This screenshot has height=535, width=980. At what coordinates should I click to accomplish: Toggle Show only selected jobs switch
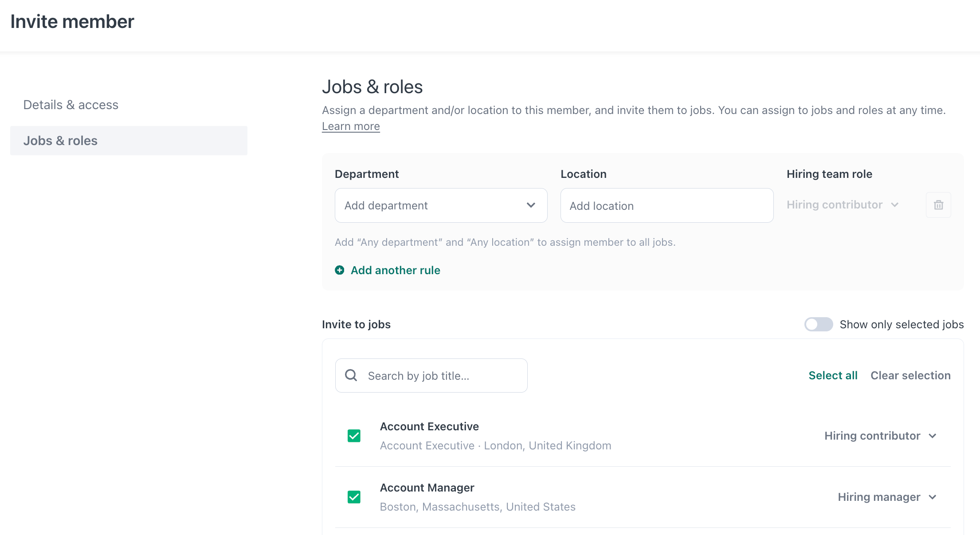pyautogui.click(x=818, y=324)
